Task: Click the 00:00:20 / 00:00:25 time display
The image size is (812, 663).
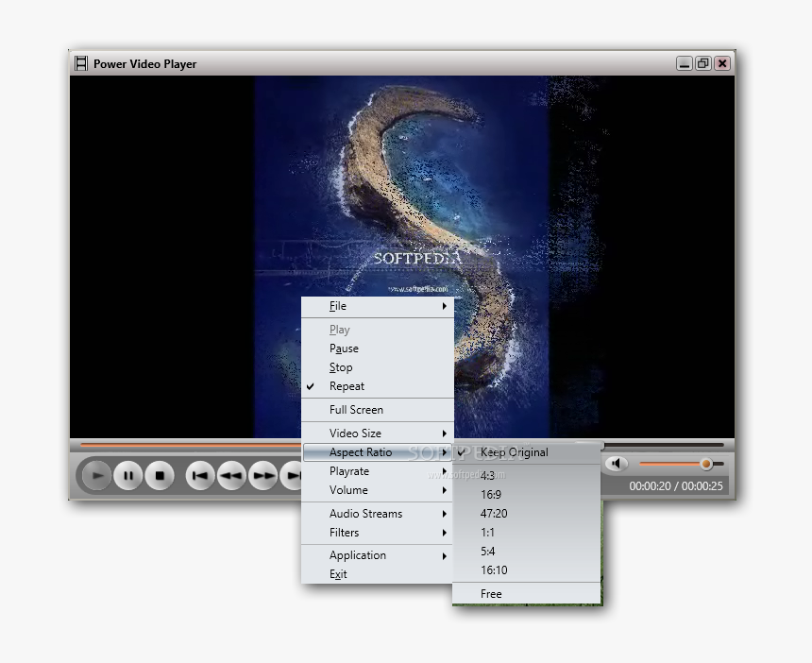Action: [x=676, y=485]
